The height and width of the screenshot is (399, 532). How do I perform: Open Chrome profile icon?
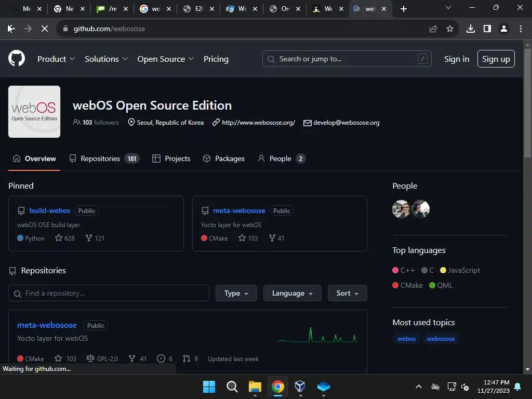point(504,29)
